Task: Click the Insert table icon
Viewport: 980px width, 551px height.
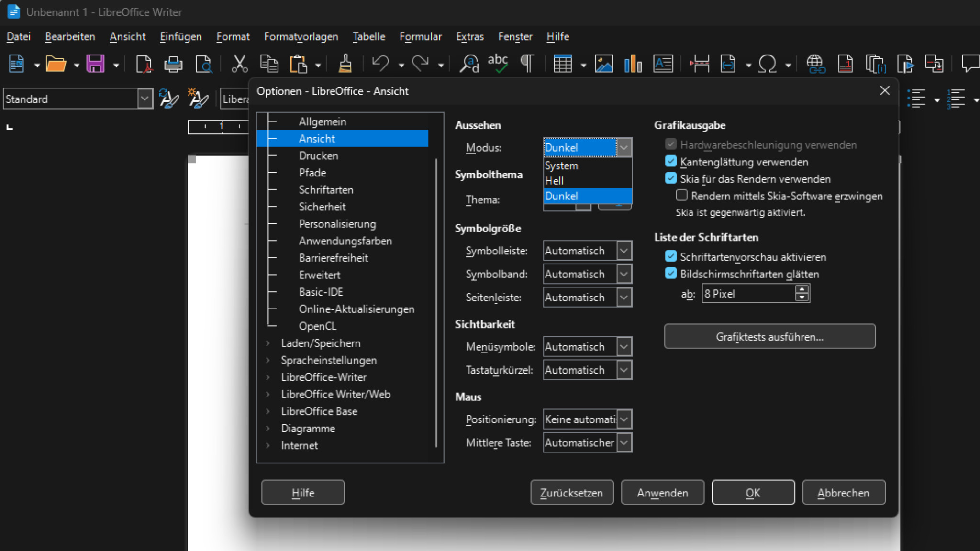Action: click(x=562, y=64)
